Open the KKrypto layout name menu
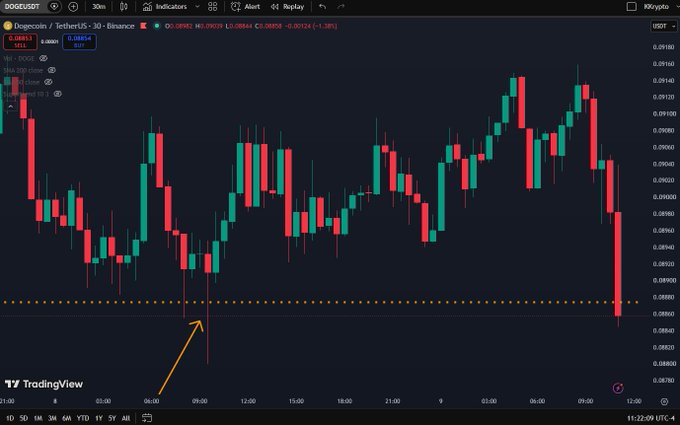Image resolution: width=680 pixels, height=425 pixels. (x=656, y=7)
